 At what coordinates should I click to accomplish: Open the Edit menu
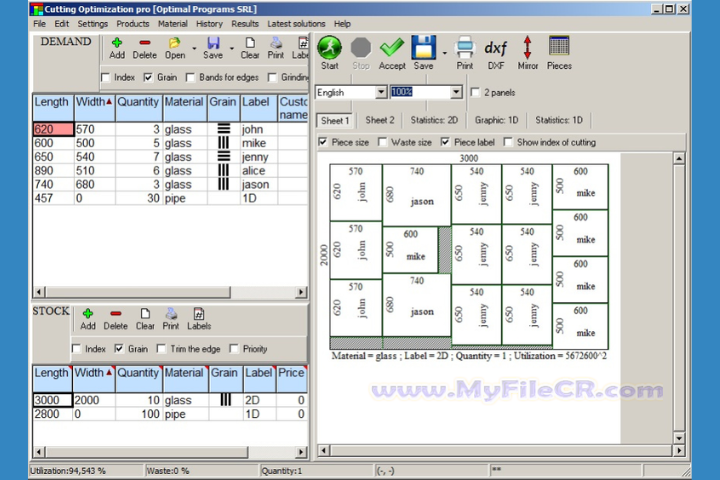[x=62, y=24]
